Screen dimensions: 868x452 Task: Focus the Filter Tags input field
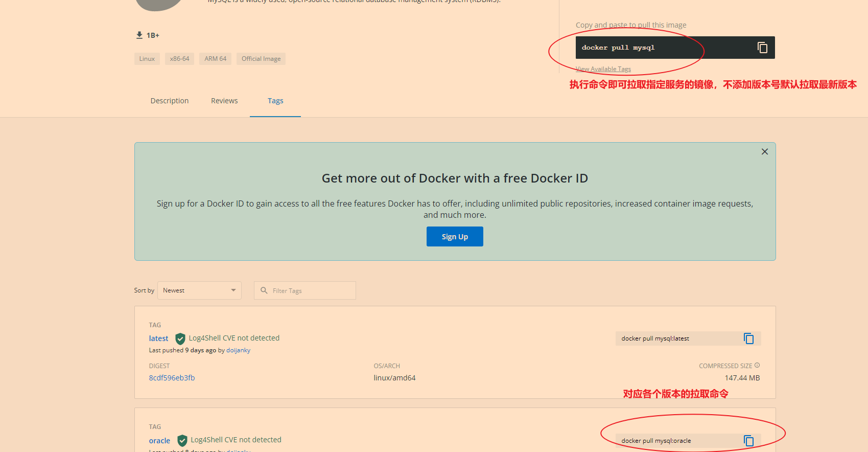tap(305, 290)
